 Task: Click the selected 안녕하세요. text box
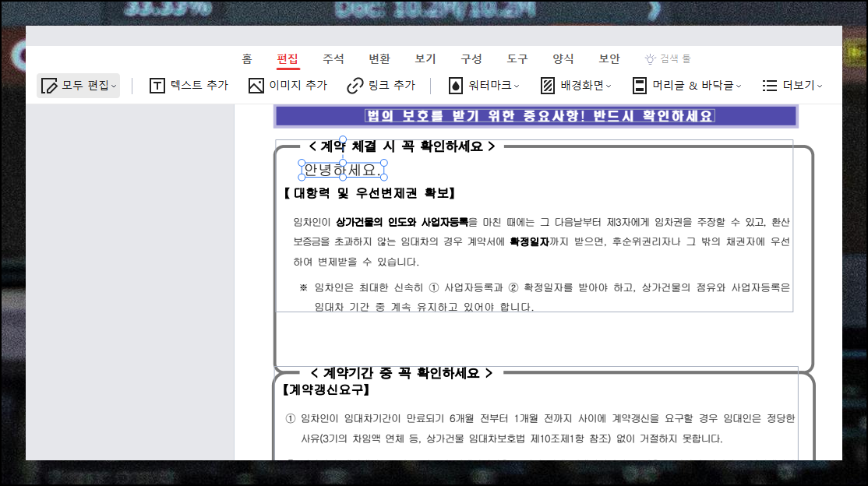click(343, 170)
